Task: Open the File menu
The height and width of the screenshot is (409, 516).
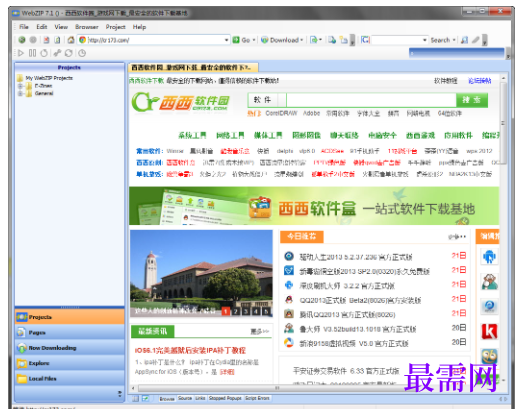Action: (24, 27)
